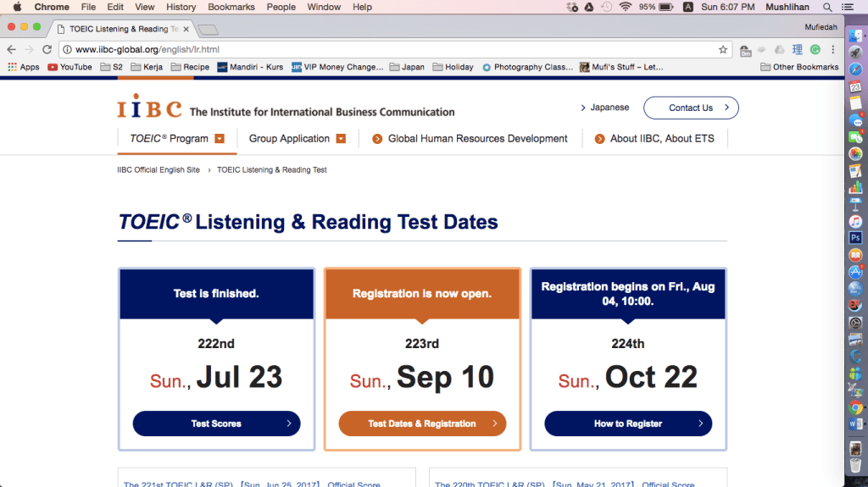Open the Mandiri - Kurs bookmark
Viewport: 868px width, 487px height.
[250, 67]
